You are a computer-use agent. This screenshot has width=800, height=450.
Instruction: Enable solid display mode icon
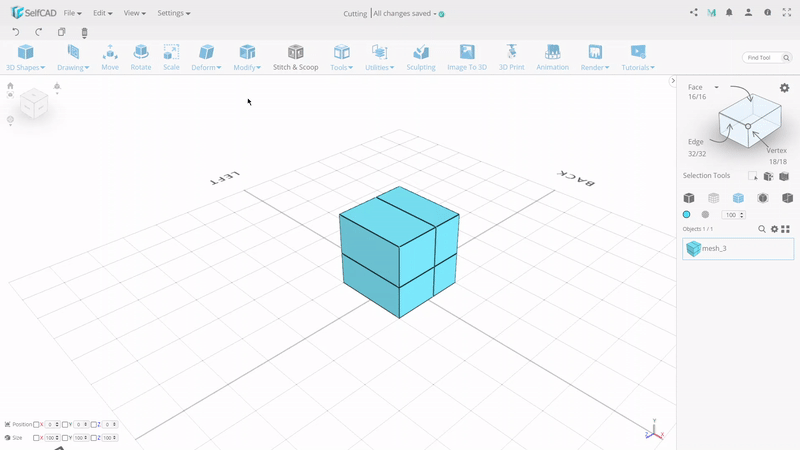(689, 198)
